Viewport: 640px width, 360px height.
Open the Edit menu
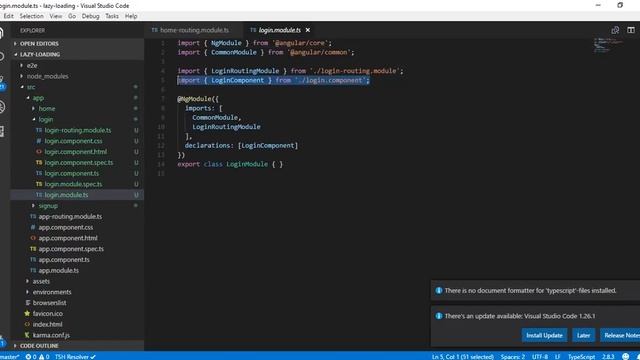pyautogui.click(x=9, y=16)
